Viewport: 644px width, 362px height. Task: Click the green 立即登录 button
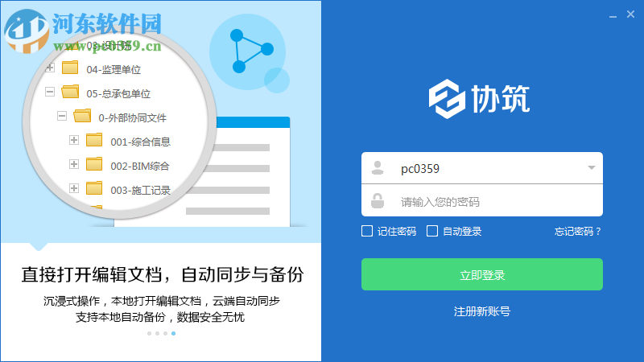point(481,274)
